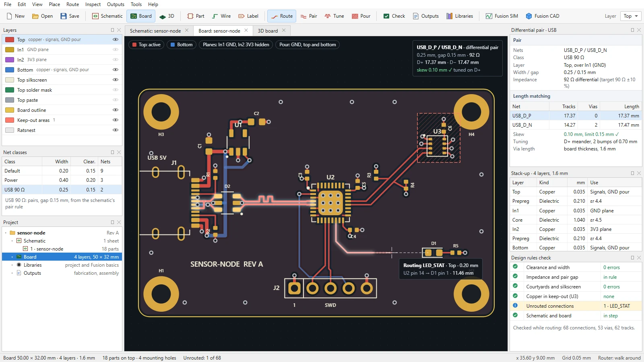Toggle Top silkscreen layer visibility

click(116, 80)
